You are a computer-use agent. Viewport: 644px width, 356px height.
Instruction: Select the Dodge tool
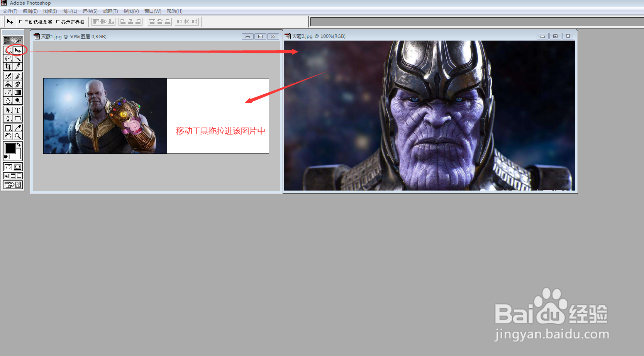18,100
